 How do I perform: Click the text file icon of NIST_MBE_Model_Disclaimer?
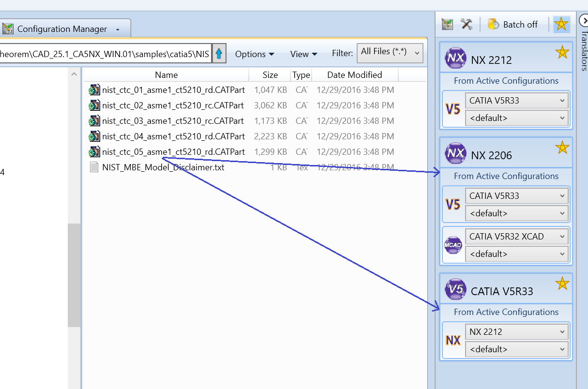click(94, 167)
